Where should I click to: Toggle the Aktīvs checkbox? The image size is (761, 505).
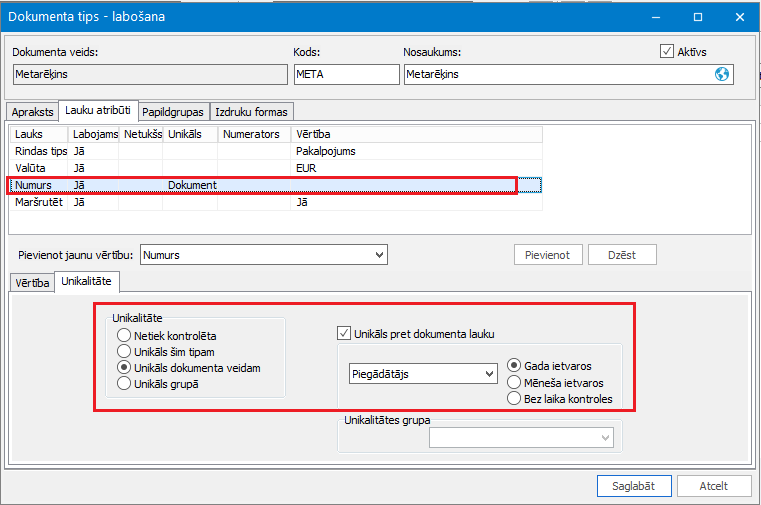(x=667, y=51)
